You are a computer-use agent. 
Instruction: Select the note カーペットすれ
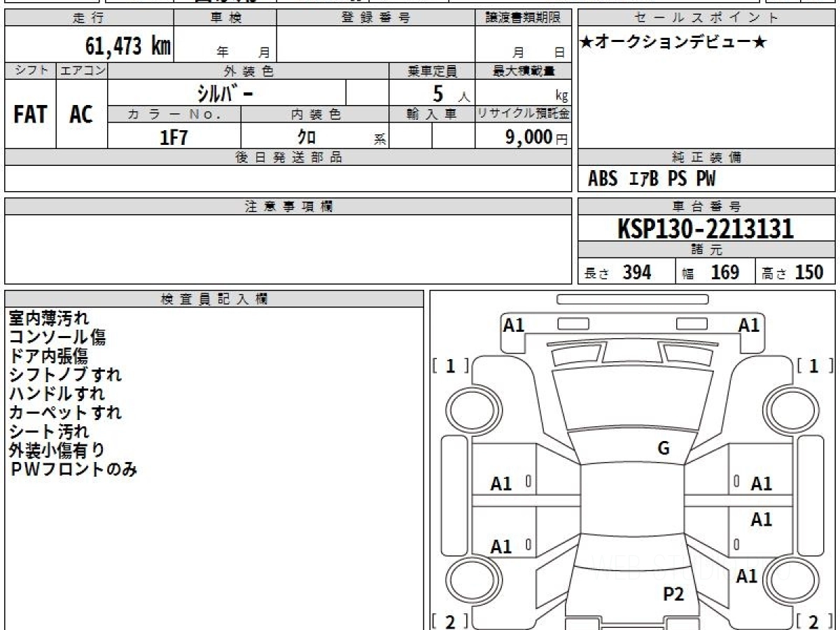(65, 412)
